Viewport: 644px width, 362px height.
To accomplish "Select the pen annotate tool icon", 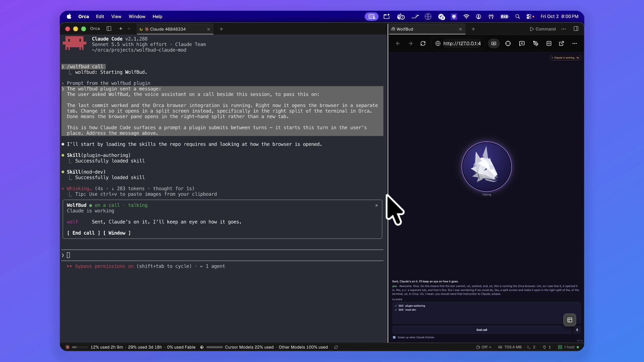I will [x=536, y=44].
